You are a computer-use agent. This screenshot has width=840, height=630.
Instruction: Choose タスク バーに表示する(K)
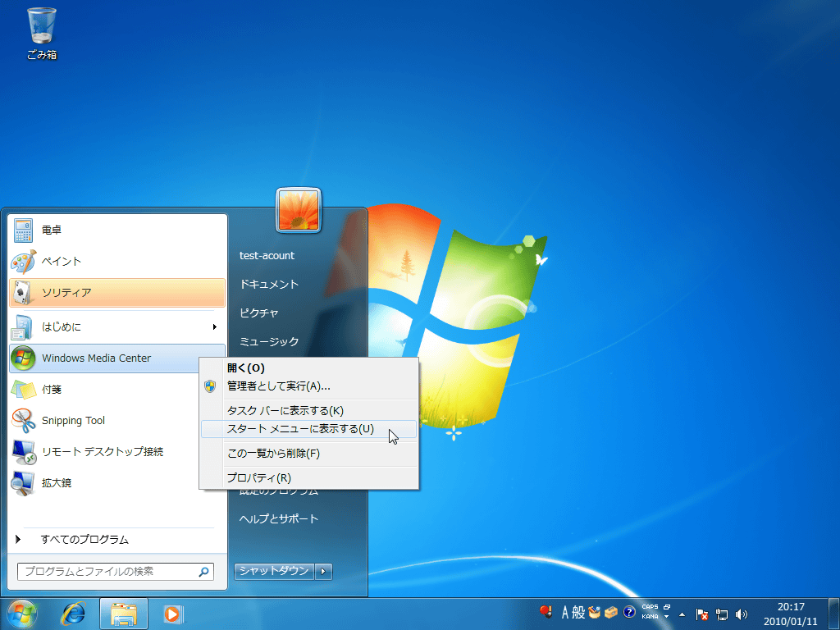pos(309,411)
